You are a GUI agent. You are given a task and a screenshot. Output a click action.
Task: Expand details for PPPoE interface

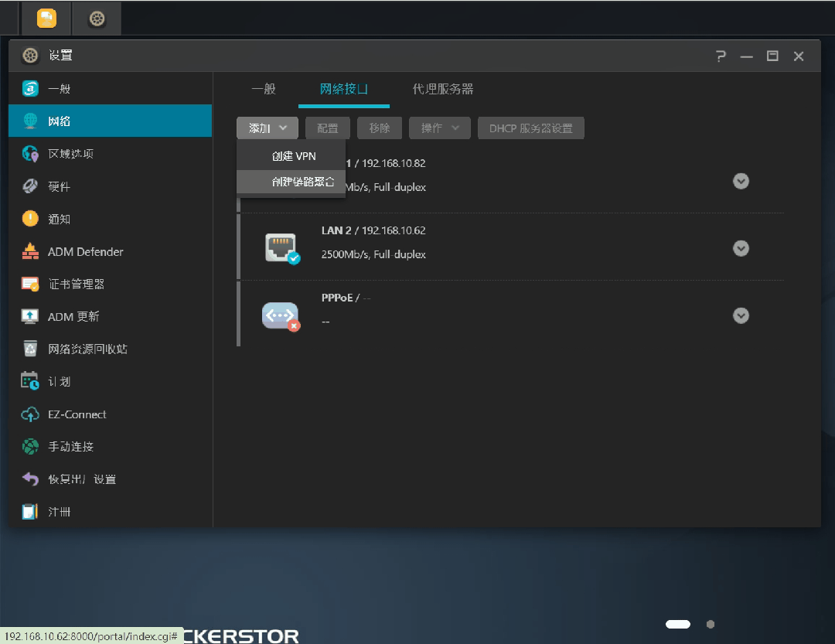click(x=741, y=316)
